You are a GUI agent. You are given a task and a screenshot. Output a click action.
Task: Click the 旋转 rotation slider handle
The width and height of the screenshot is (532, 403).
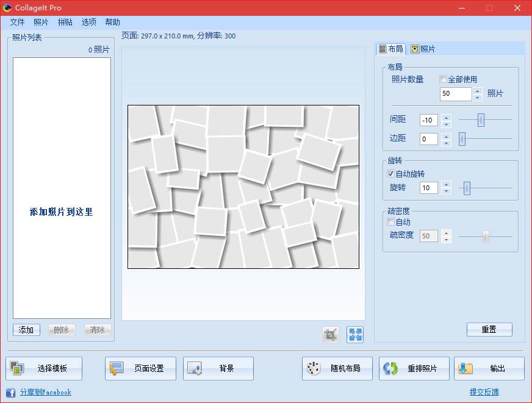click(467, 188)
